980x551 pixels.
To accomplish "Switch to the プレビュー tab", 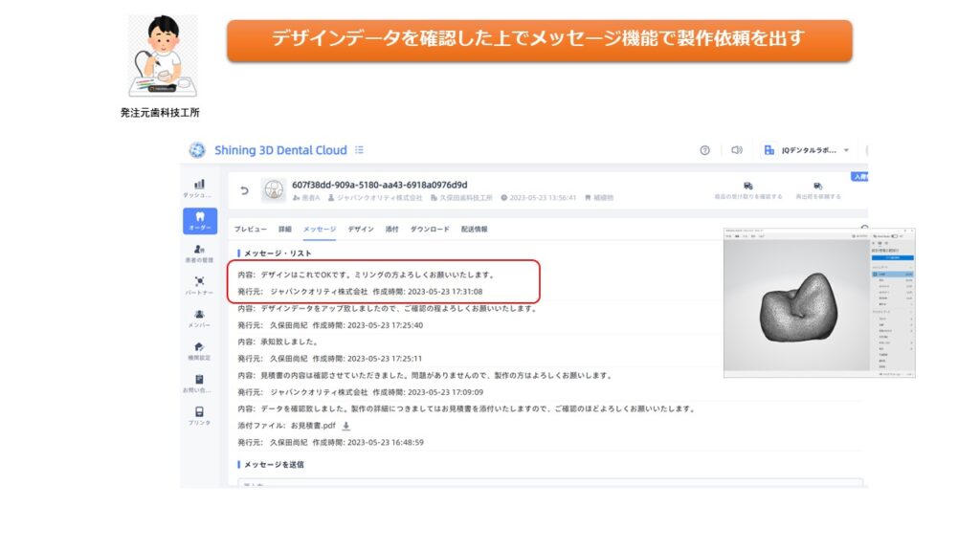I will point(251,230).
